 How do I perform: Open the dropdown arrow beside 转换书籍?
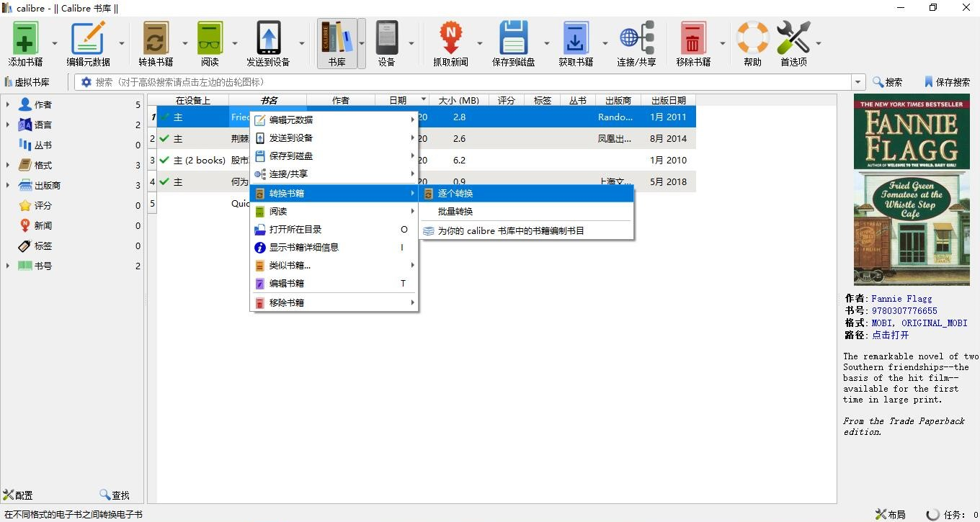tap(184, 43)
